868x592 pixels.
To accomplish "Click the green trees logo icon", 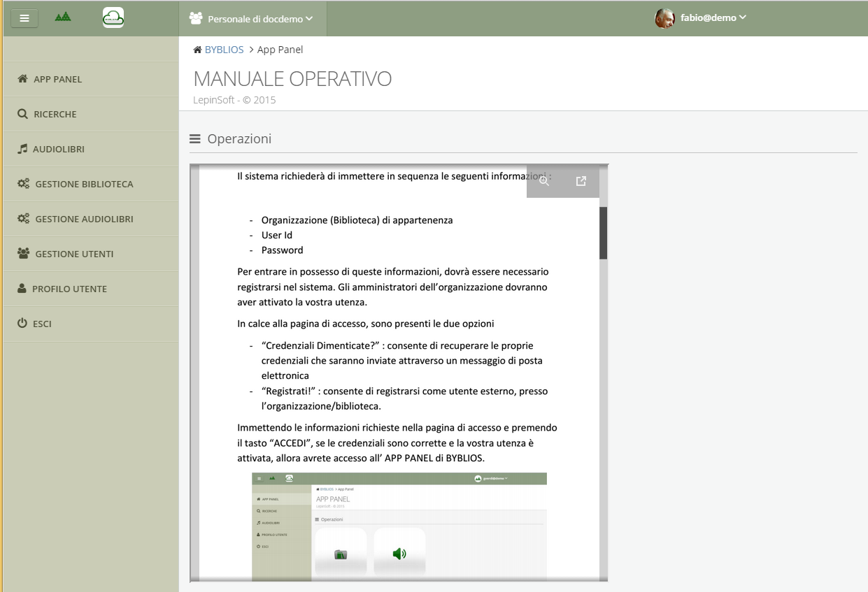I will click(63, 17).
